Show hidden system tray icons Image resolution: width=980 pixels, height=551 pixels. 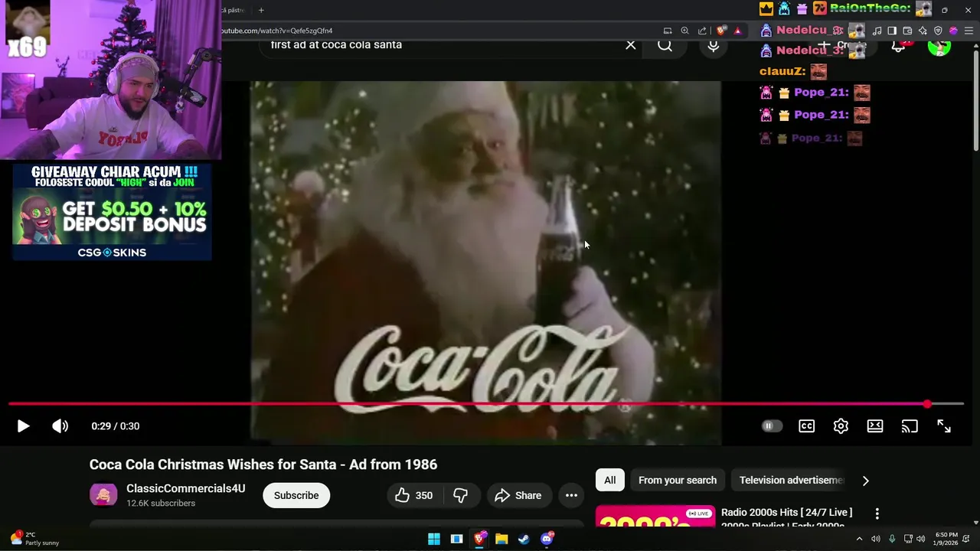(x=859, y=539)
